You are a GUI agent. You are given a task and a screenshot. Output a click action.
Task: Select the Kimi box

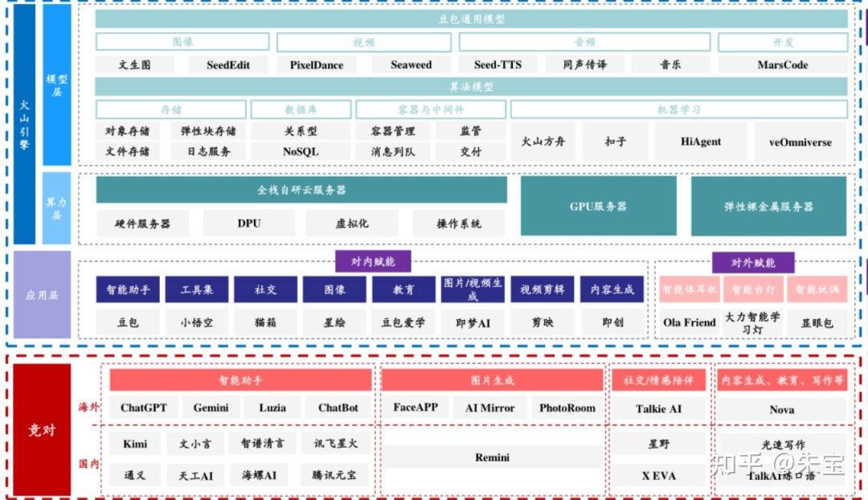click(135, 444)
